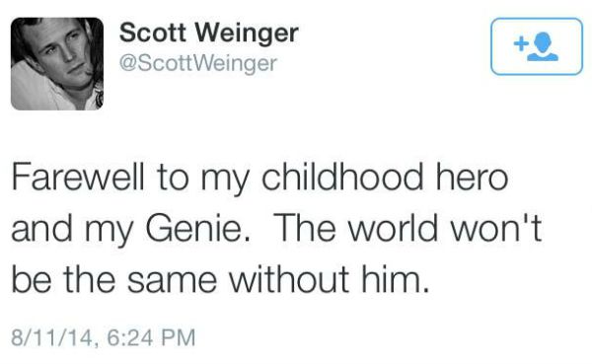
Task: Click the @ScottWeinger handle
Action: point(198,63)
